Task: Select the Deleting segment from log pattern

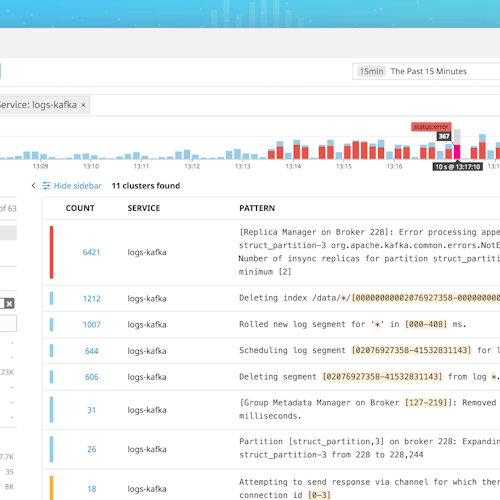Action: [369, 377]
